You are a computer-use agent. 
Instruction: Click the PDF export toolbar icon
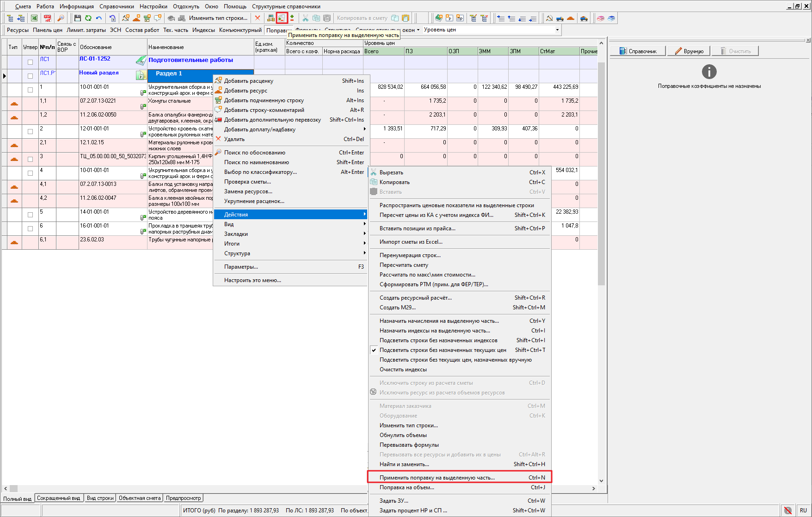coord(47,18)
